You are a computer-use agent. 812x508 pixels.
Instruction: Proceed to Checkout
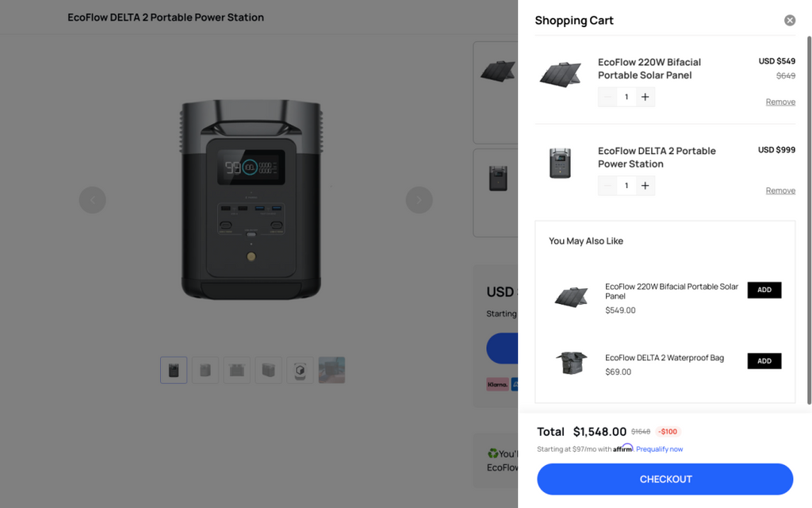(665, 479)
